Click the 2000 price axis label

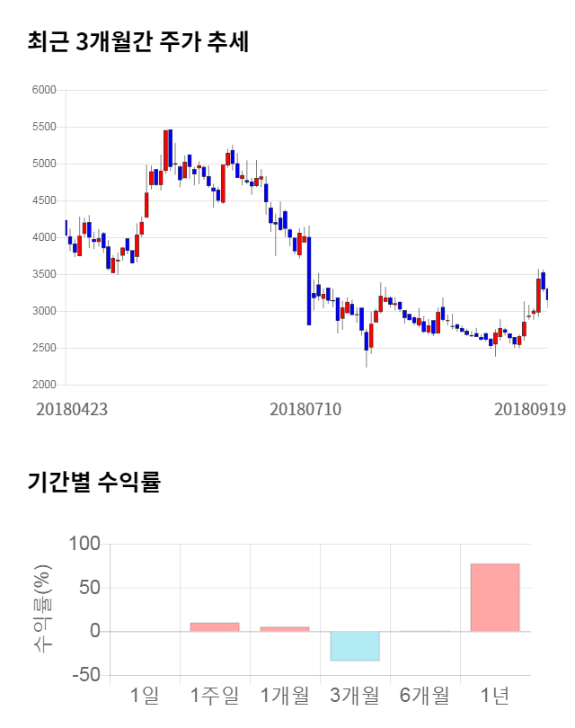(x=43, y=385)
